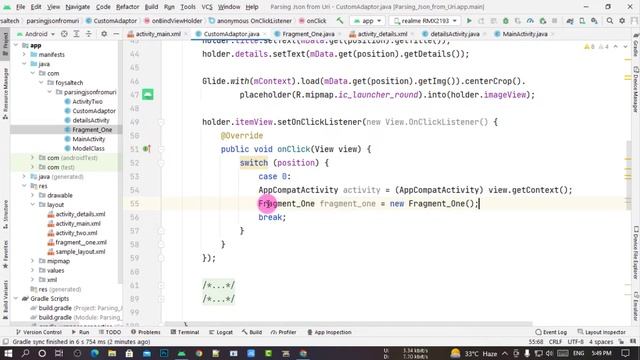Open File Explorer from taskbar
640x360 pixels.
tap(112, 353)
